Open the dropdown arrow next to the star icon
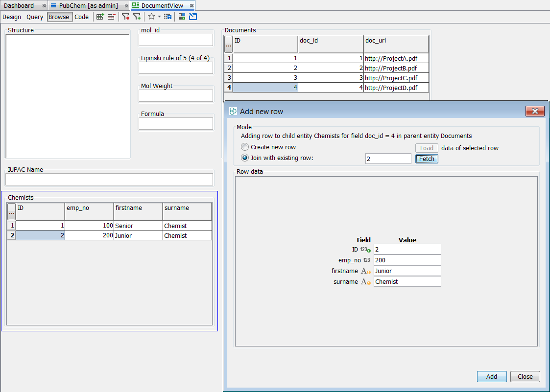550x392 pixels. pyautogui.click(x=160, y=17)
